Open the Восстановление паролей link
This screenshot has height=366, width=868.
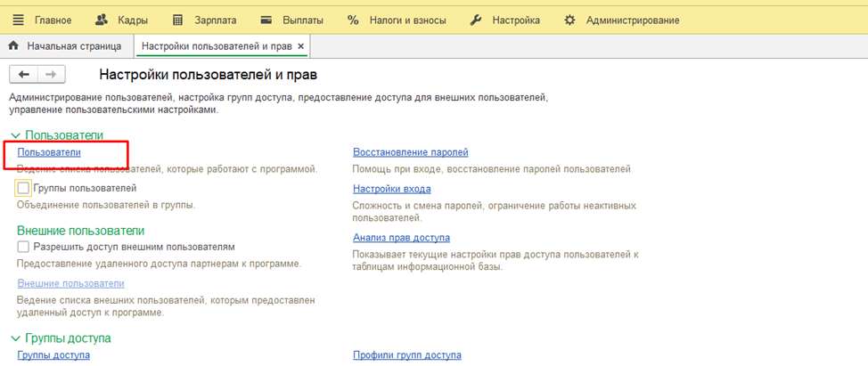click(x=410, y=152)
